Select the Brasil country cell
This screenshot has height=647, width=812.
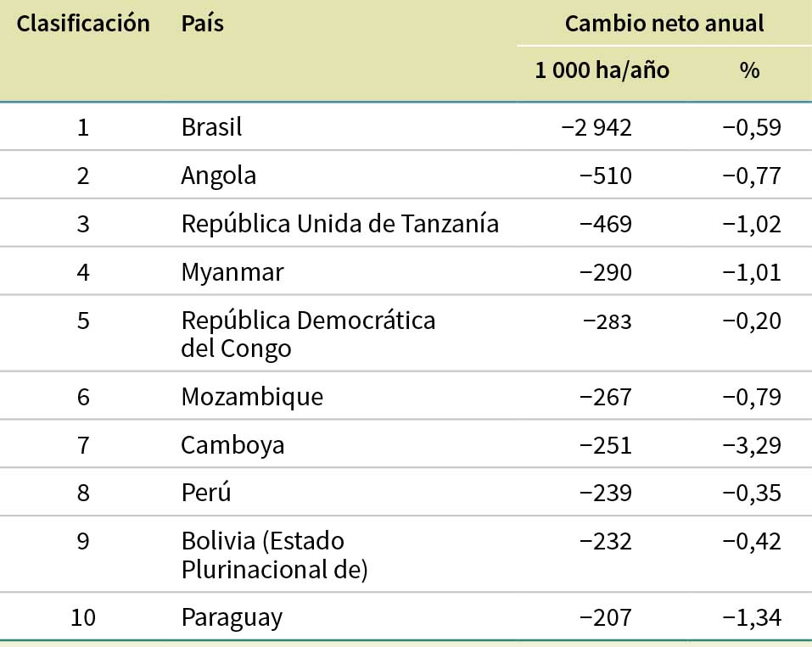click(x=211, y=127)
